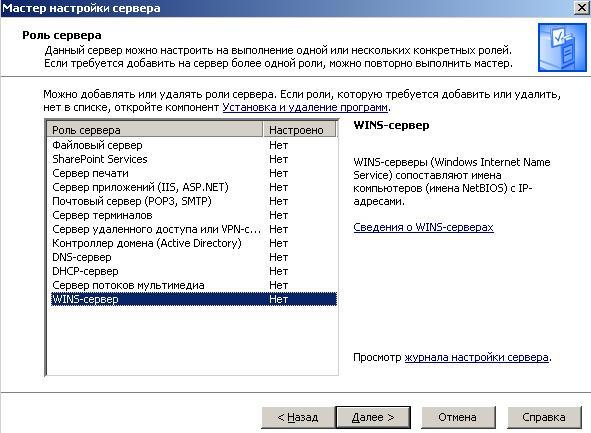Sort by the Настроено column header
The height and width of the screenshot is (433, 591).
[x=299, y=130]
